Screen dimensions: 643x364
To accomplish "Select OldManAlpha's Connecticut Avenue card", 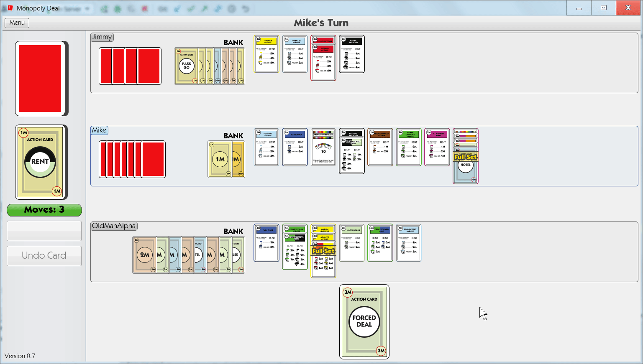I will (409, 243).
